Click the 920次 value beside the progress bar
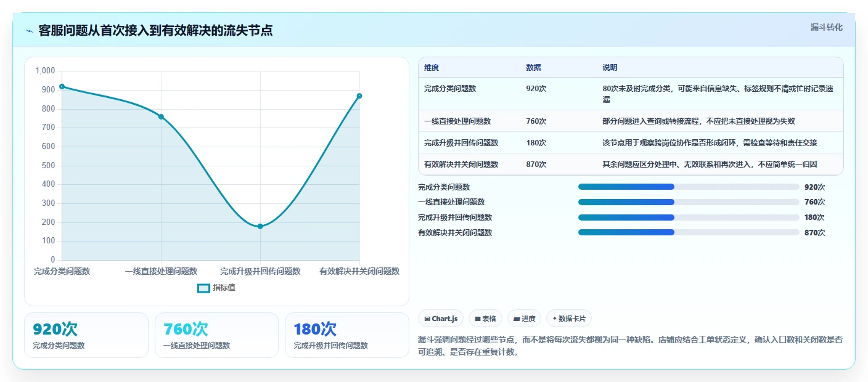This screenshot has height=382, width=868. coord(814,187)
